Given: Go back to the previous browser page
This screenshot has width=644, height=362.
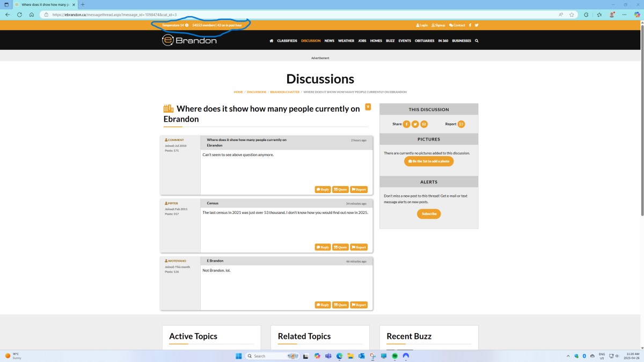Looking at the screenshot, I should (x=8, y=14).
